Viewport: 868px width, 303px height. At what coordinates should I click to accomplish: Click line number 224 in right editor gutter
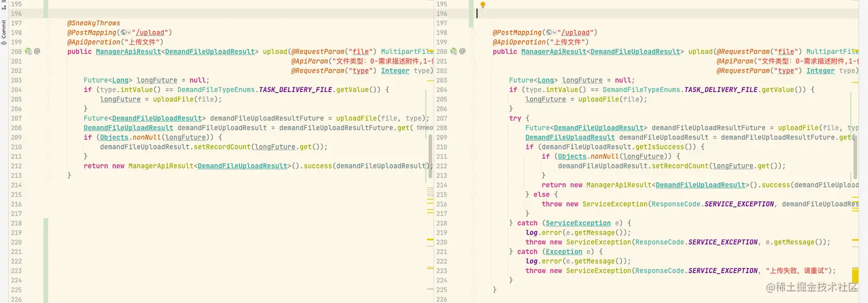click(x=441, y=280)
